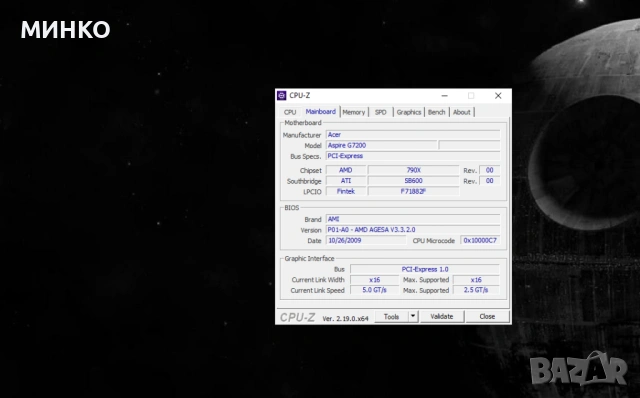Click the chipset model 790X field
Viewport: 640px width, 398px height.
pyautogui.click(x=413, y=170)
